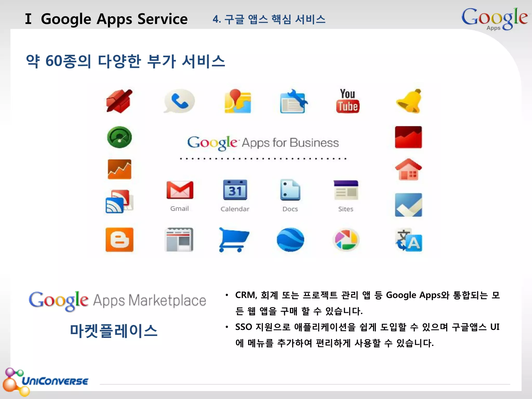Image resolution: width=532 pixels, height=399 pixels.
Task: Click the '마켓플레이스' blue label
Action: point(114,331)
